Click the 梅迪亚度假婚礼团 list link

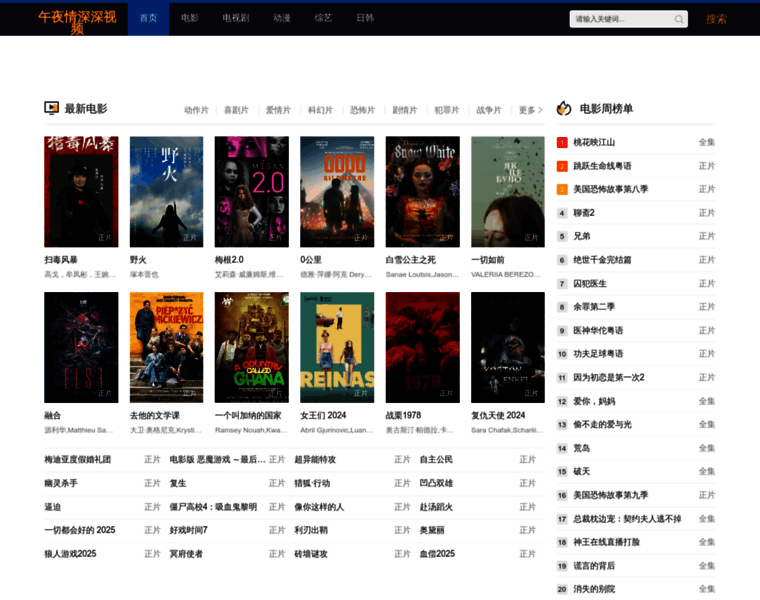pyautogui.click(x=78, y=459)
